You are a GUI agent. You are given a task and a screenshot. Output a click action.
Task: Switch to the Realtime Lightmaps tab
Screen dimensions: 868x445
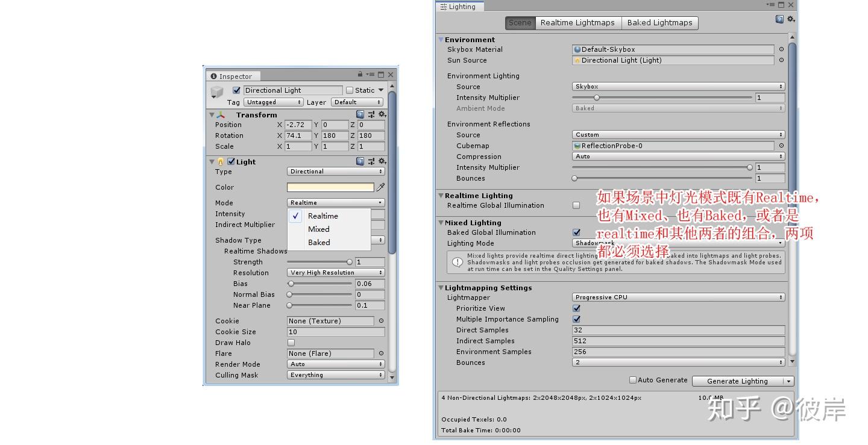[577, 23]
